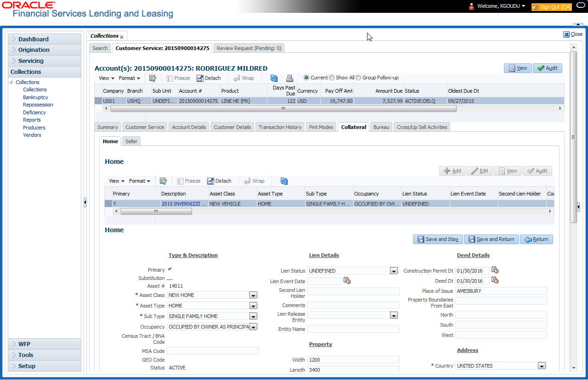Open the Lien Event Date calendar picker
The image size is (588, 380).
click(347, 280)
